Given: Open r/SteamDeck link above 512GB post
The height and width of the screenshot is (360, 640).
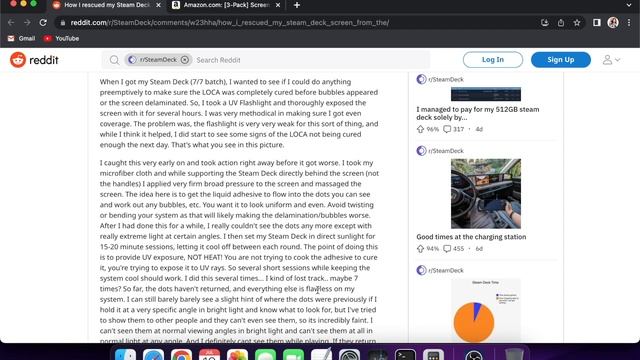Looking at the screenshot, I should click(x=446, y=79).
